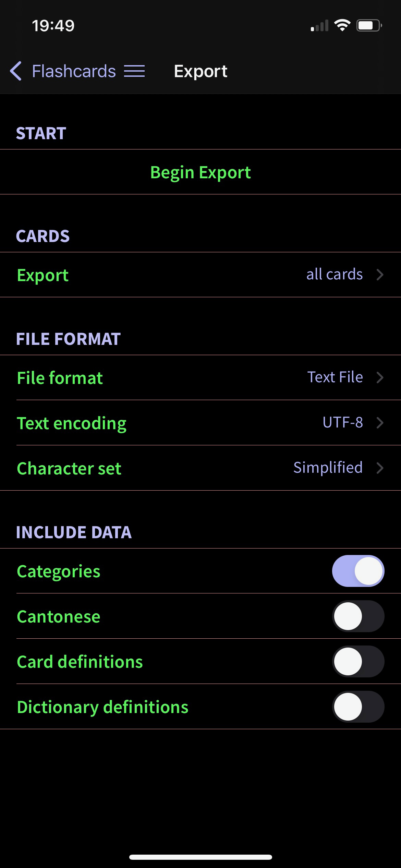Turn on Card definitions switch
This screenshot has height=868, width=401.
(358, 661)
